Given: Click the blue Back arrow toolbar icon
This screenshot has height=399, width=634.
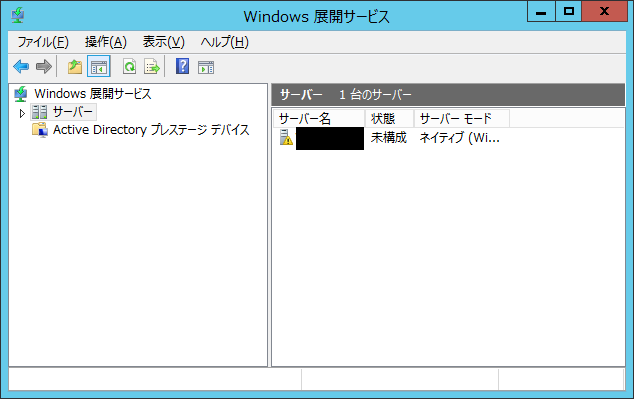Looking at the screenshot, I should (21, 66).
